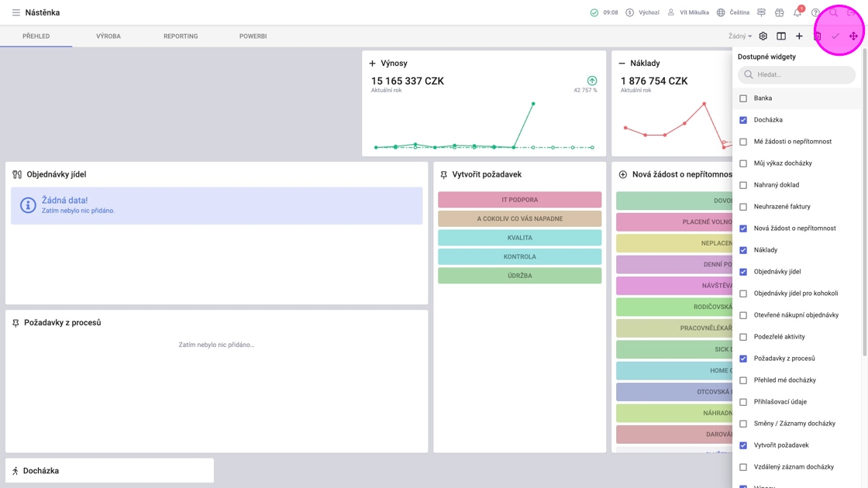Open dashboard settings gear icon
Image resolution: width=868 pixels, height=488 pixels.
point(763,36)
